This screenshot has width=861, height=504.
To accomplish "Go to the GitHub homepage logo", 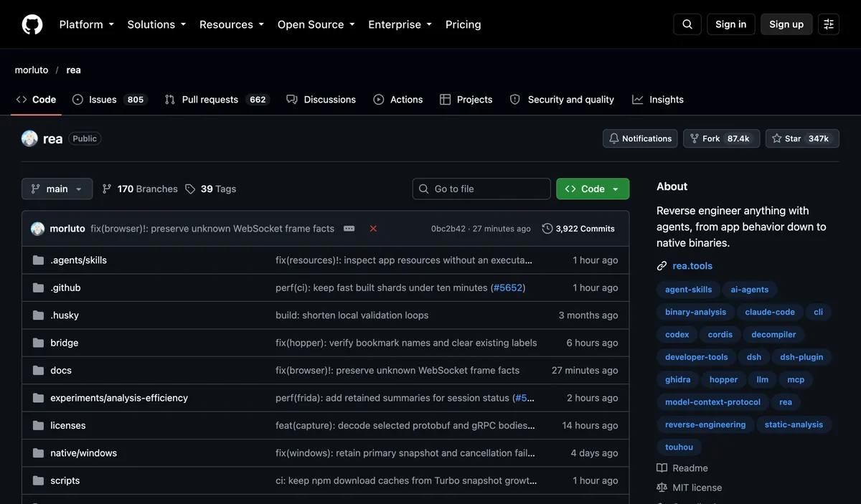I will pos(32,24).
